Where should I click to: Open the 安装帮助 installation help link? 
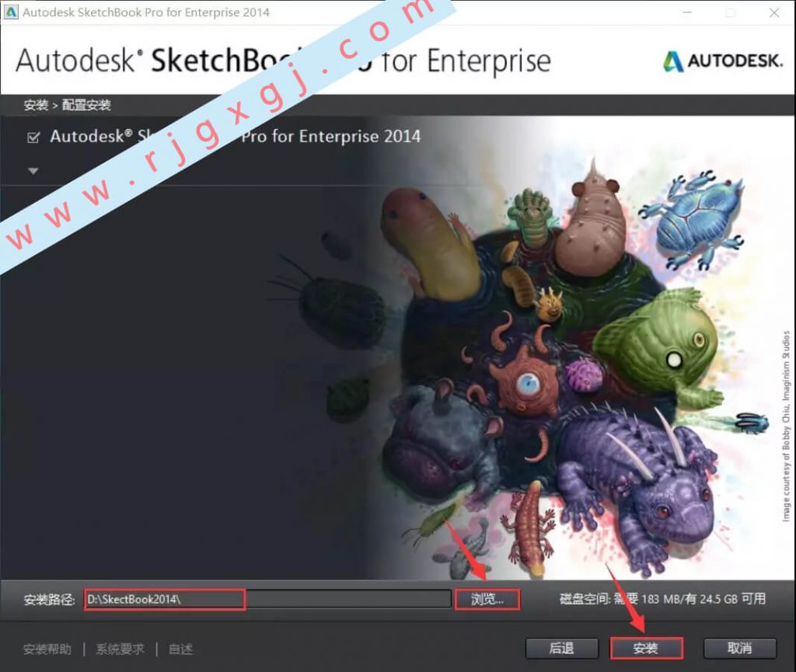click(x=47, y=649)
